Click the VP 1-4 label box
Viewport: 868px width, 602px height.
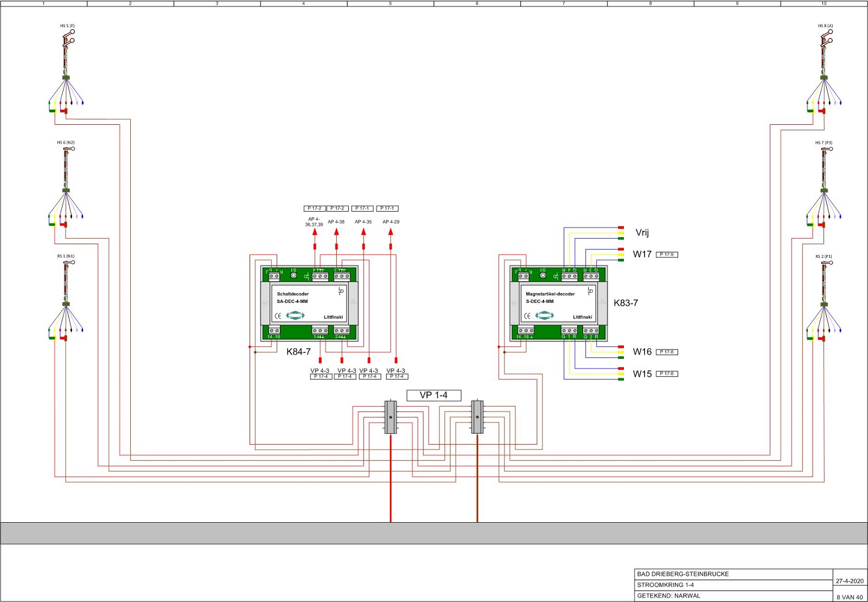coord(434,395)
